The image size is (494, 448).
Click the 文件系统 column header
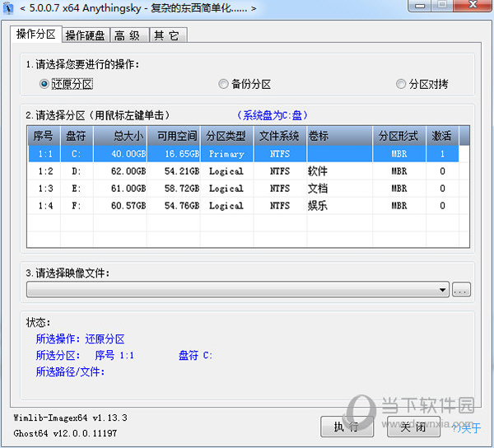click(280, 136)
